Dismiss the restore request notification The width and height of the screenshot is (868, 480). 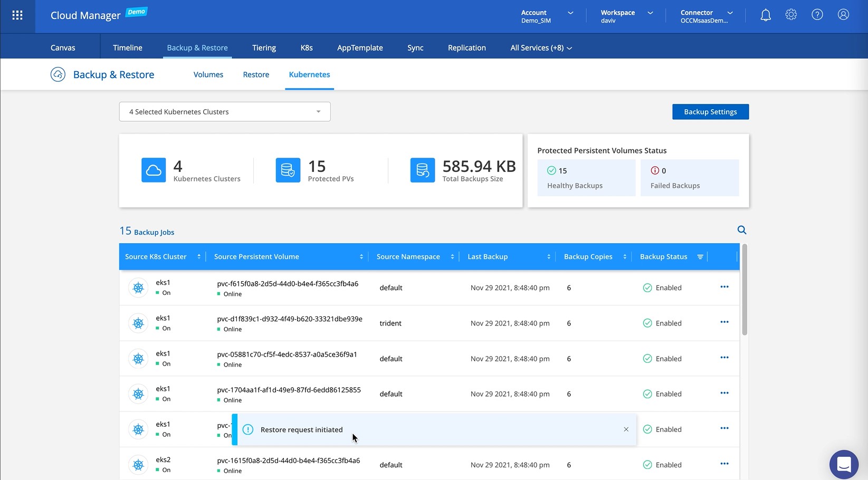point(626,429)
